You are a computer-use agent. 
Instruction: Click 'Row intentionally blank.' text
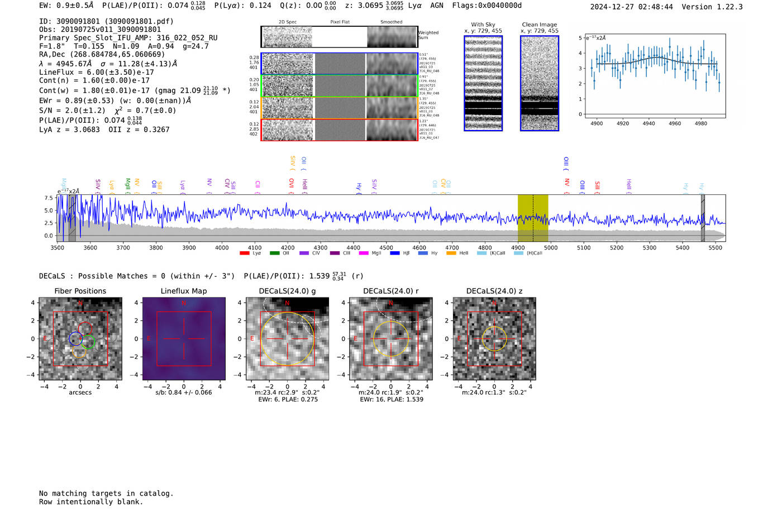click(x=91, y=502)
